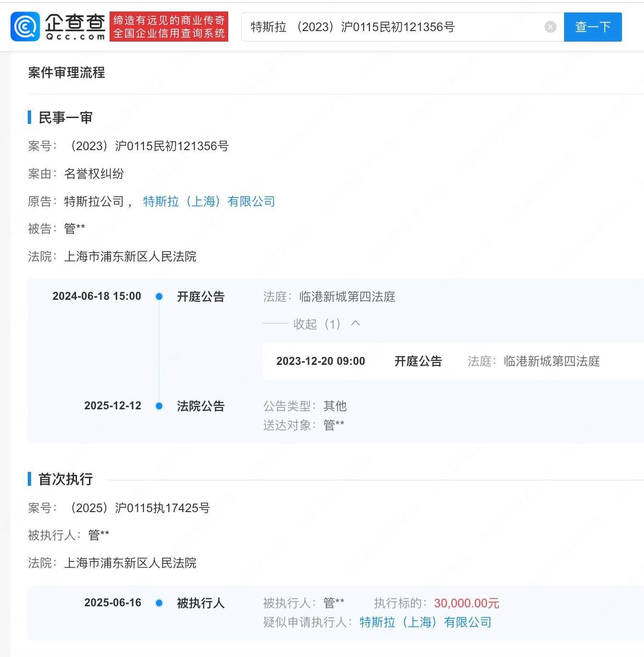Viewport: 644px width, 657px height.
Task: Select the 2025-06-16 被执行人 timeline dot
Action: 159,603
